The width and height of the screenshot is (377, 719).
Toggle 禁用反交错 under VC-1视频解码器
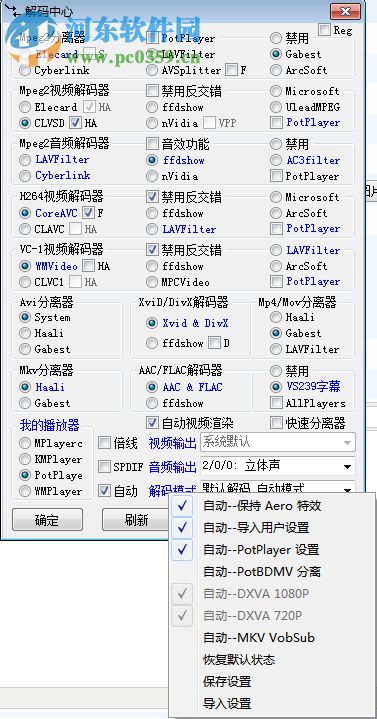(152, 250)
